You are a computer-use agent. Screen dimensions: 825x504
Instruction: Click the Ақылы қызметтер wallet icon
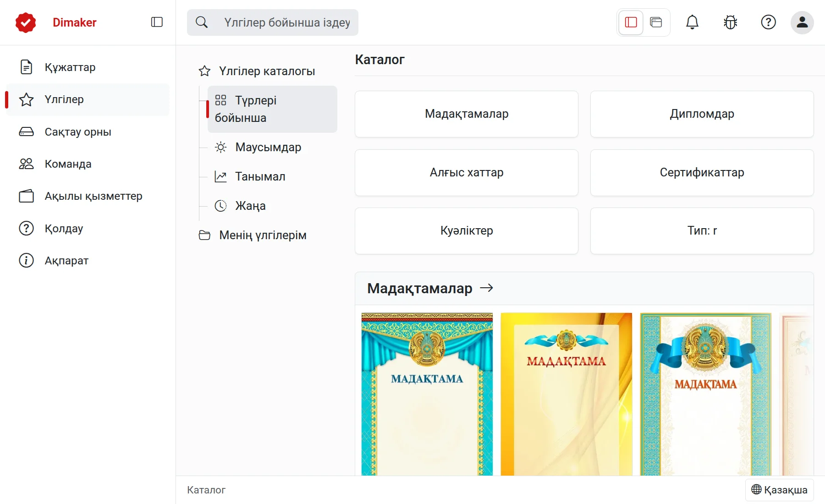click(27, 196)
